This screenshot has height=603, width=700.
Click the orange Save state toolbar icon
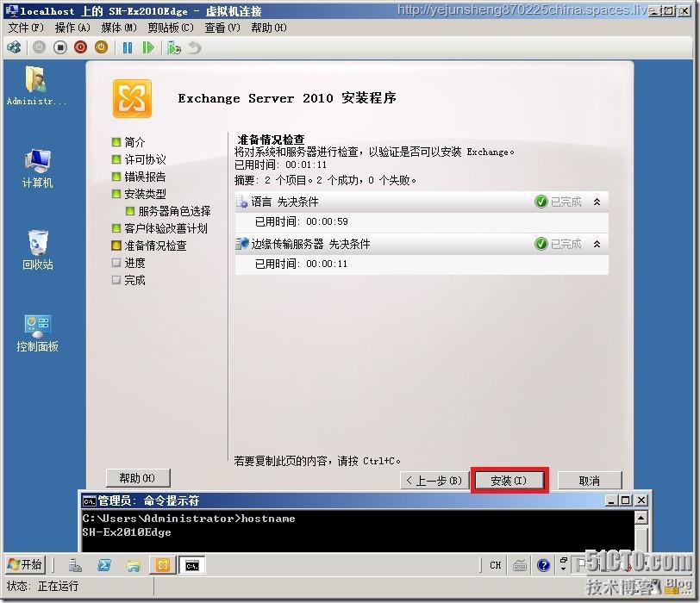tap(102, 47)
